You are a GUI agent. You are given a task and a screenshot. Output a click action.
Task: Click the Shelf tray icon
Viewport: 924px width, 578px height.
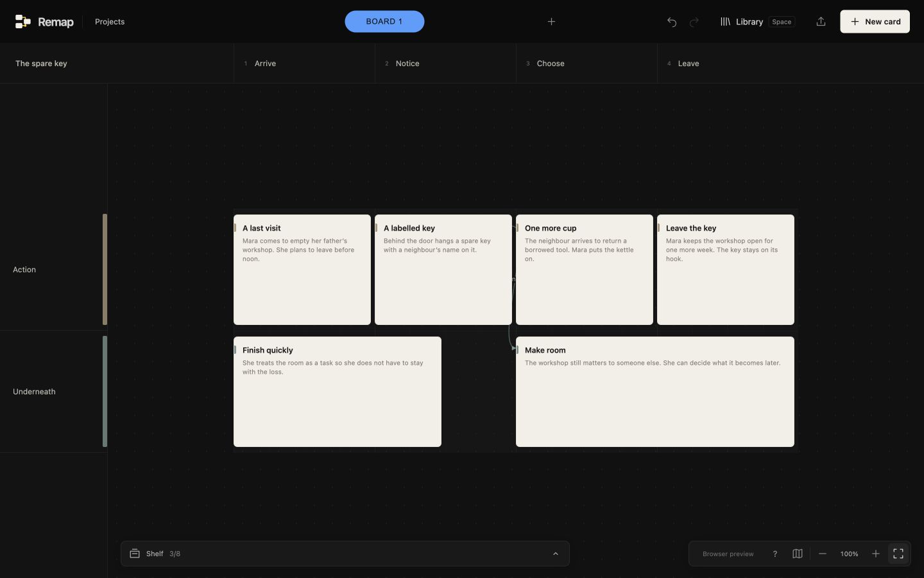(135, 554)
